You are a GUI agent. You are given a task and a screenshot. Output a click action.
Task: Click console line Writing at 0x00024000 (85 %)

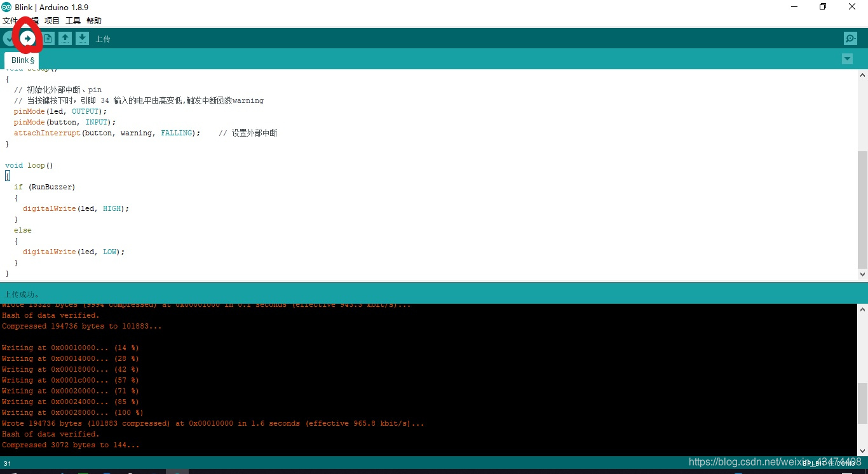[x=71, y=402]
